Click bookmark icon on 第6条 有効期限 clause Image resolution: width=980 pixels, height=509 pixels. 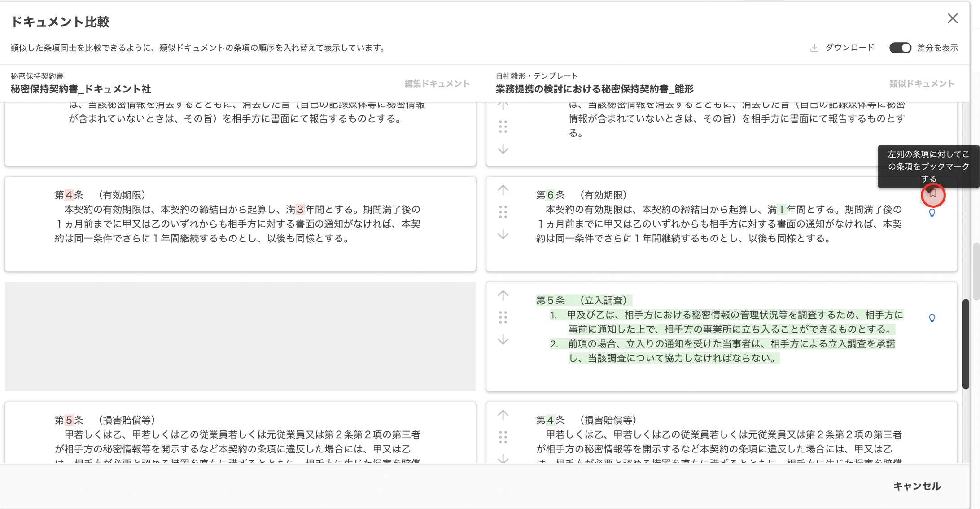pos(933,194)
